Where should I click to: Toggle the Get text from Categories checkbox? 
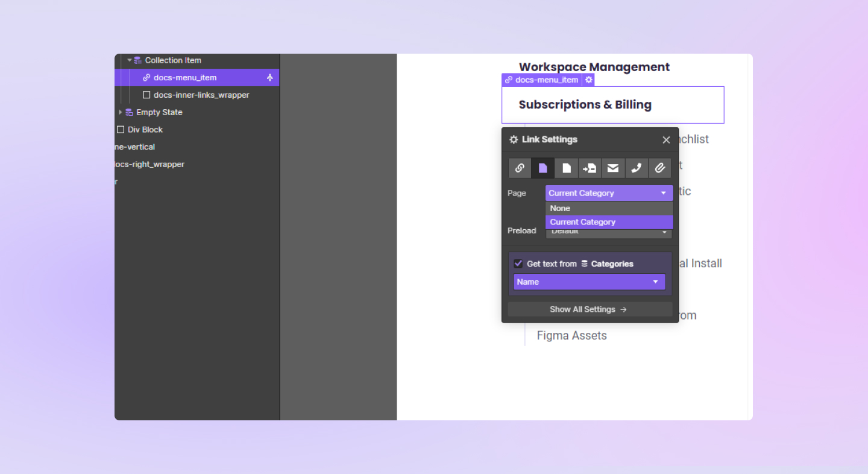coord(518,263)
